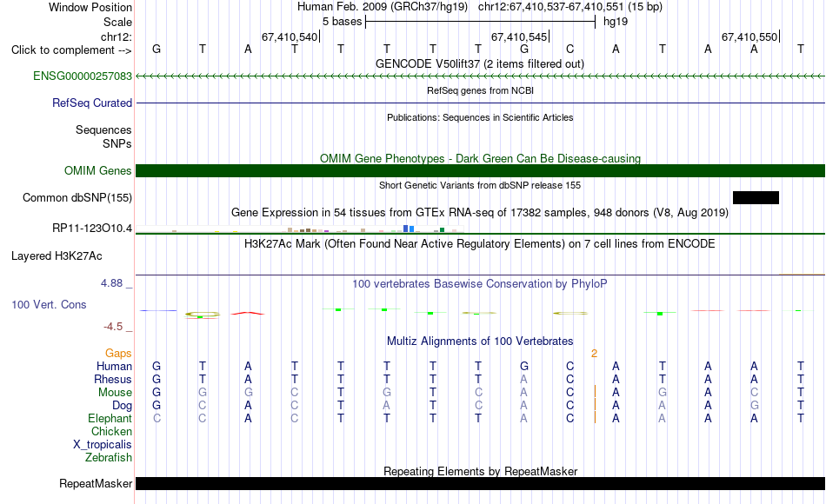Click the Zebrafish species row label
This screenshot has width=826, height=504.
click(109, 458)
